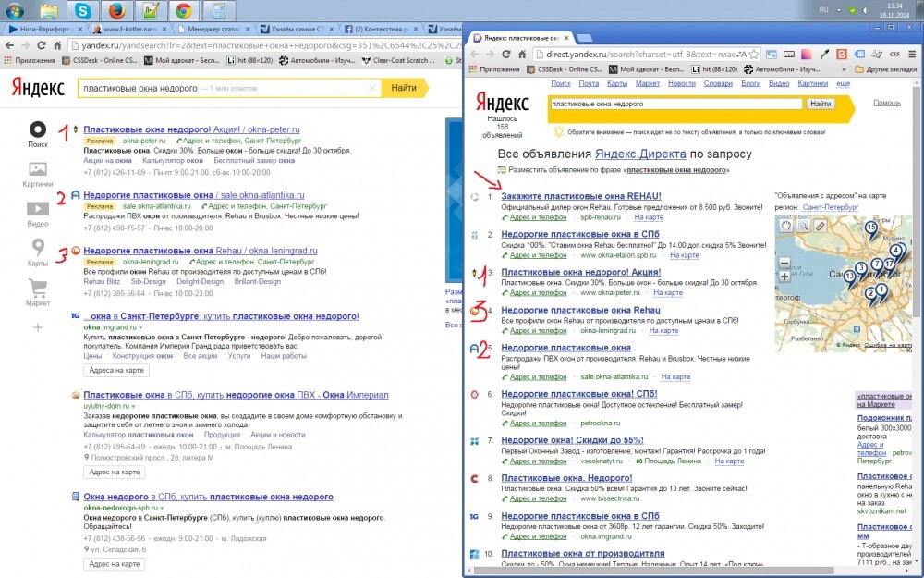The width and height of the screenshot is (924, 578).
Task: Select the ruler measure tool on the map
Action: click(820, 226)
